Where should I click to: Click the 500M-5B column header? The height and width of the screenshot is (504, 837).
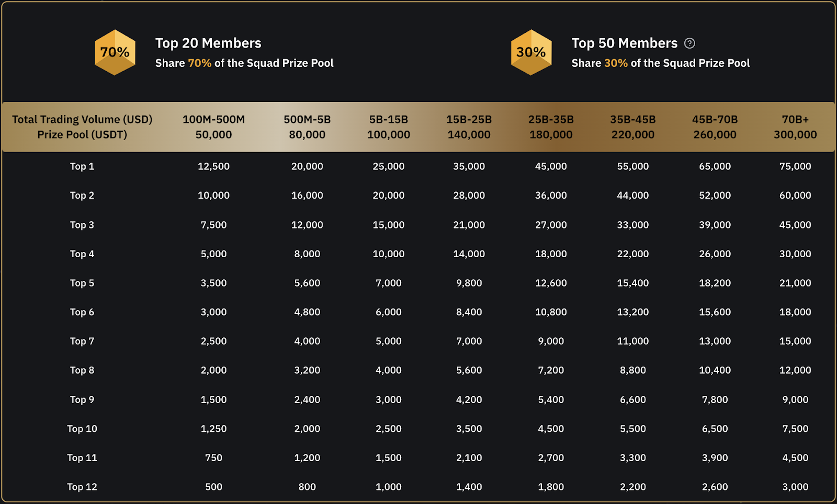coord(307,119)
